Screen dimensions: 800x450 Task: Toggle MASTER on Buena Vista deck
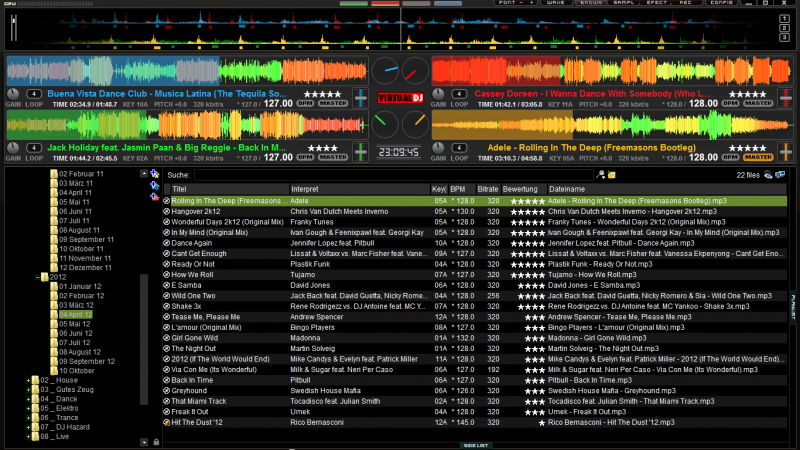[x=333, y=104]
